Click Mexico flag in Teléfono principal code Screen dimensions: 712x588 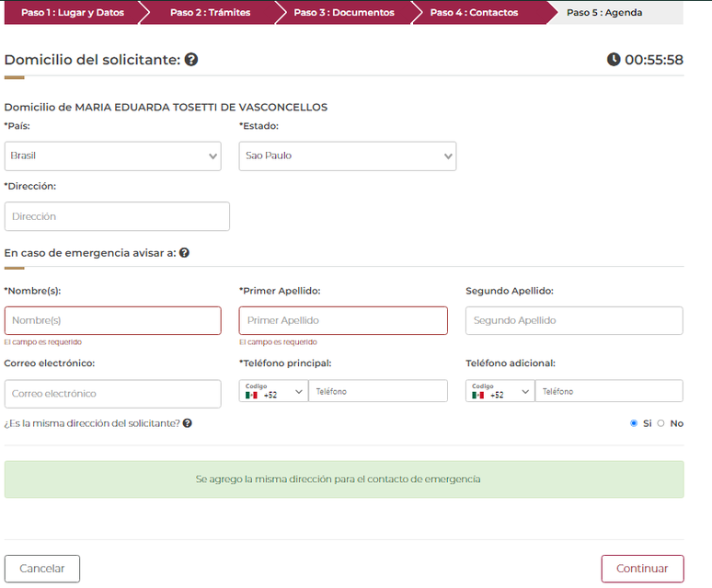click(251, 395)
